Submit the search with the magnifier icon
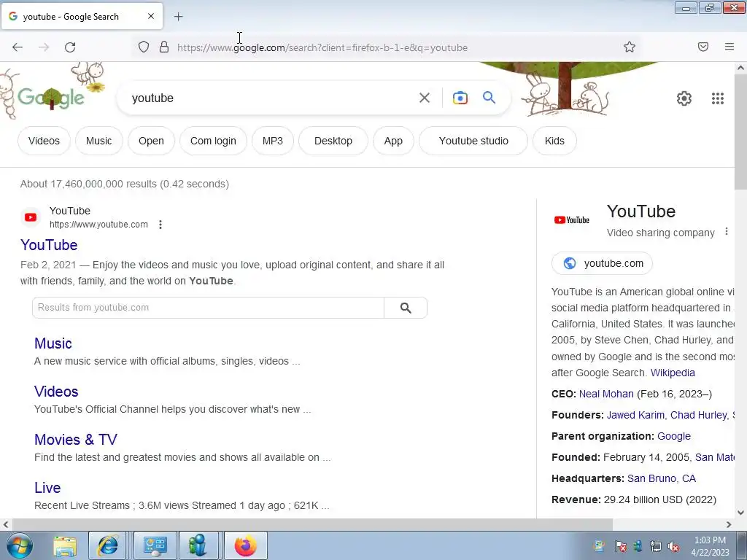 coord(489,98)
